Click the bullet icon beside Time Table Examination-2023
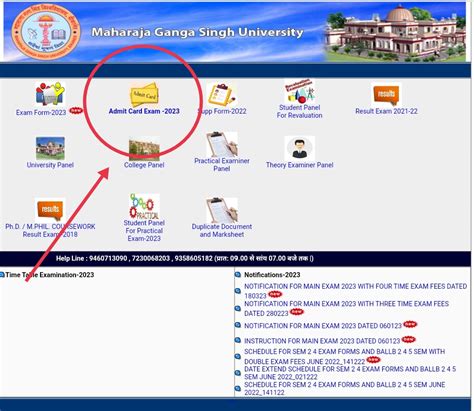474x411 pixels. [x=2, y=275]
